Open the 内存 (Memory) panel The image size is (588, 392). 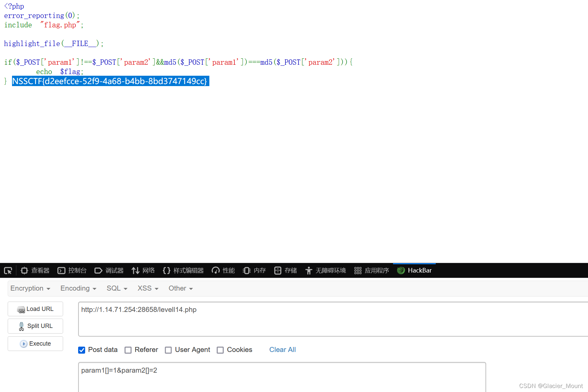[x=254, y=270]
